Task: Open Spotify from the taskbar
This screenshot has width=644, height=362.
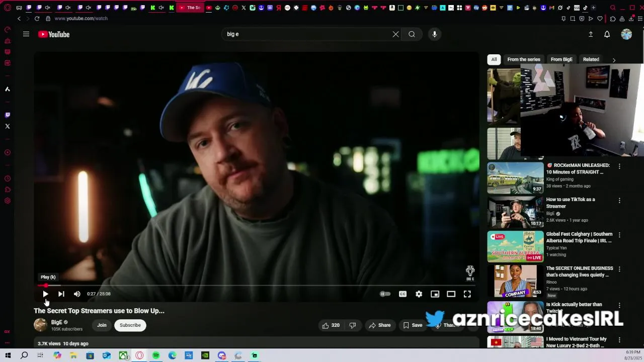Action: [x=156, y=355]
